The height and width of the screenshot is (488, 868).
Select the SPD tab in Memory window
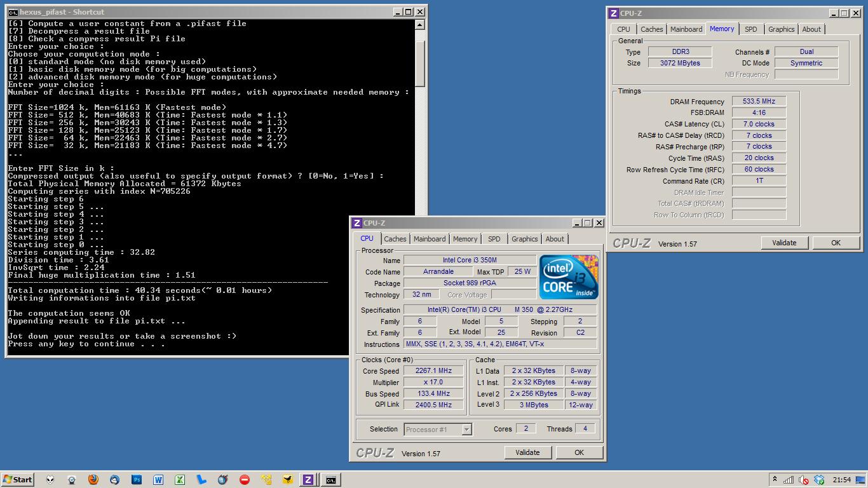[x=751, y=29]
